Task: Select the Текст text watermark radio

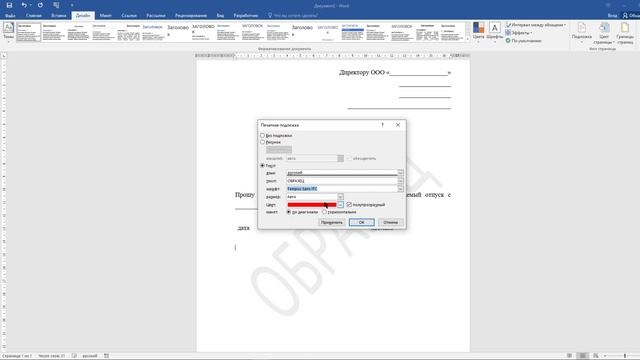Action: click(x=262, y=165)
